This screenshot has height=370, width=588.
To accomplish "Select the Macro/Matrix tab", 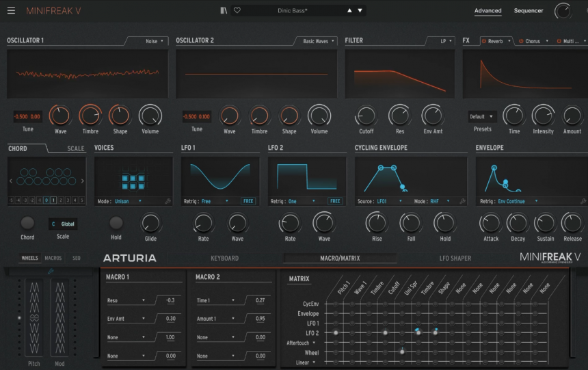I will 340,258.
